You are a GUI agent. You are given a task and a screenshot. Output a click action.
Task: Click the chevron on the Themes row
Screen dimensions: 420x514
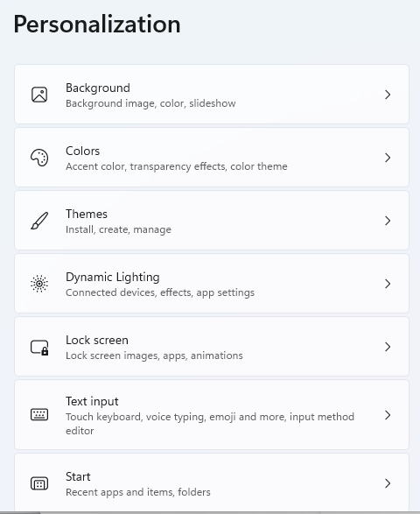(x=388, y=221)
